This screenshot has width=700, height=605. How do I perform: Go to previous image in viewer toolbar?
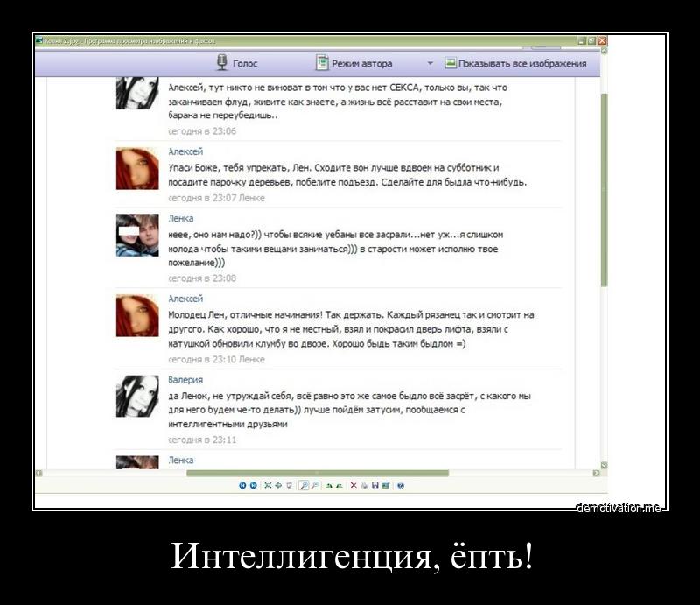242,485
